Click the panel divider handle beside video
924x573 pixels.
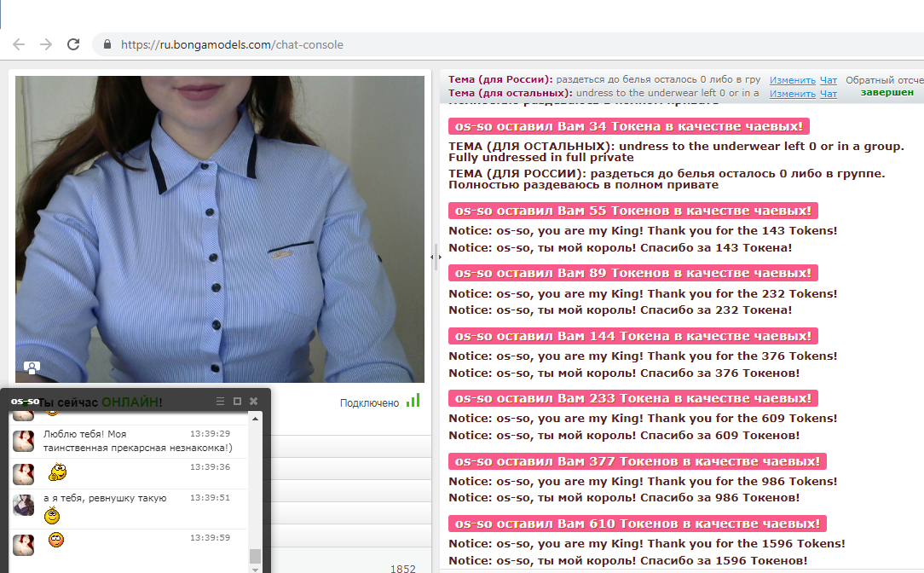click(x=436, y=256)
